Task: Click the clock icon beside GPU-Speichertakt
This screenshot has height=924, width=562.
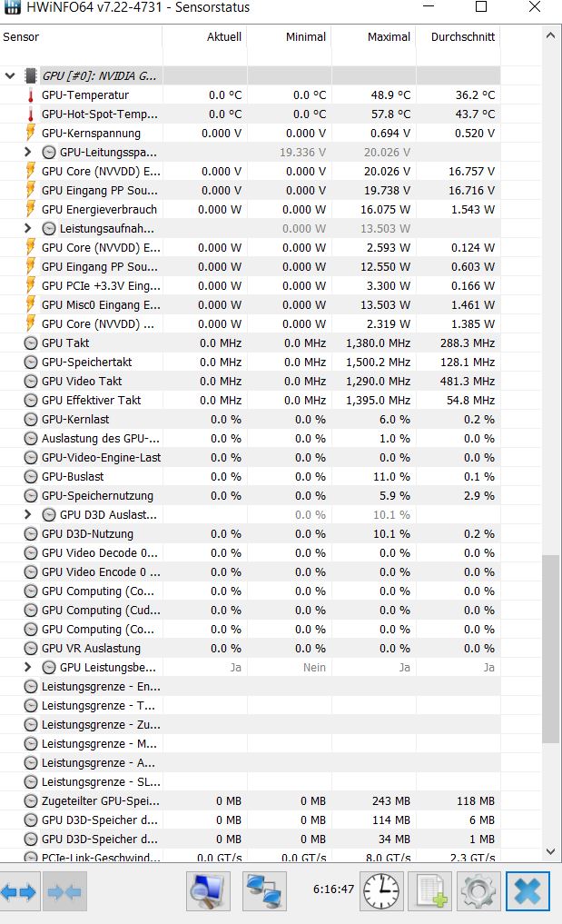Action: click(x=31, y=362)
